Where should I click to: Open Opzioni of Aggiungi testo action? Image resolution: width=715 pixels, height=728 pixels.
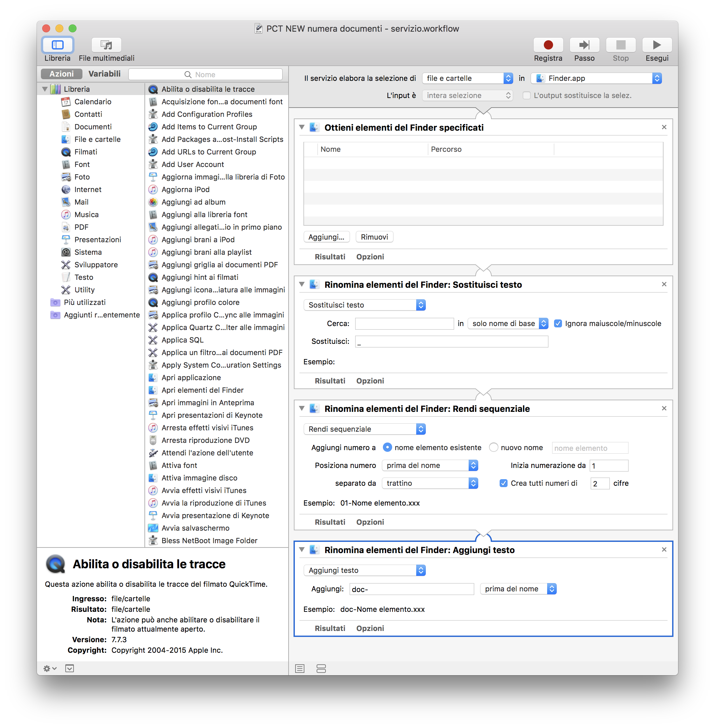pos(370,628)
